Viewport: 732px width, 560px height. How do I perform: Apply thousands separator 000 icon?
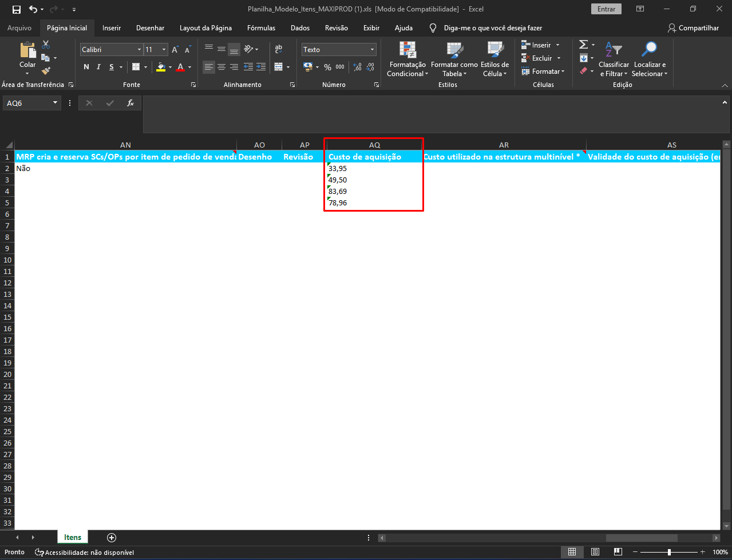click(340, 67)
